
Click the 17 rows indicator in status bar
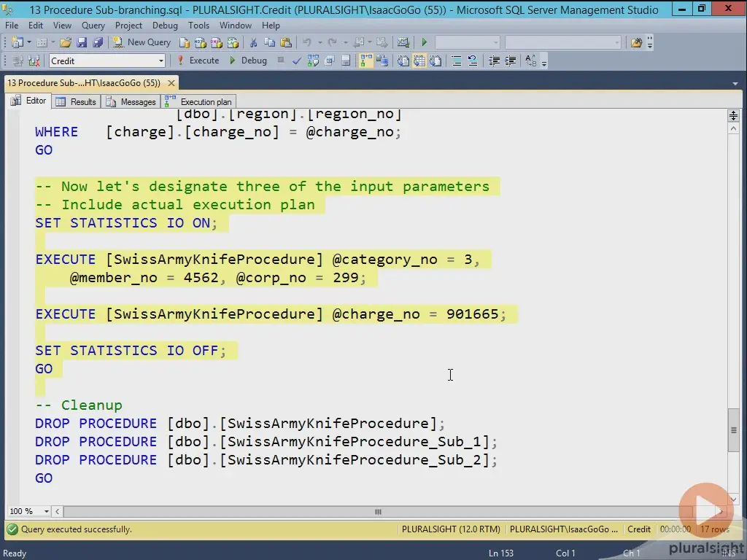713,529
